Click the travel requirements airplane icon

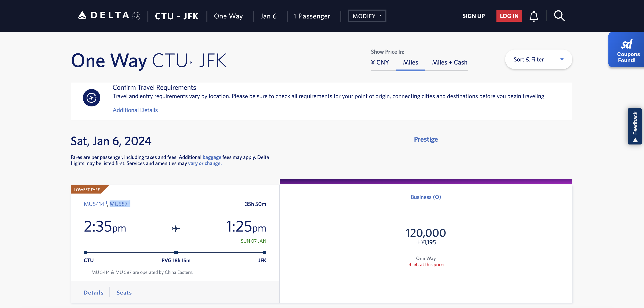(92, 98)
